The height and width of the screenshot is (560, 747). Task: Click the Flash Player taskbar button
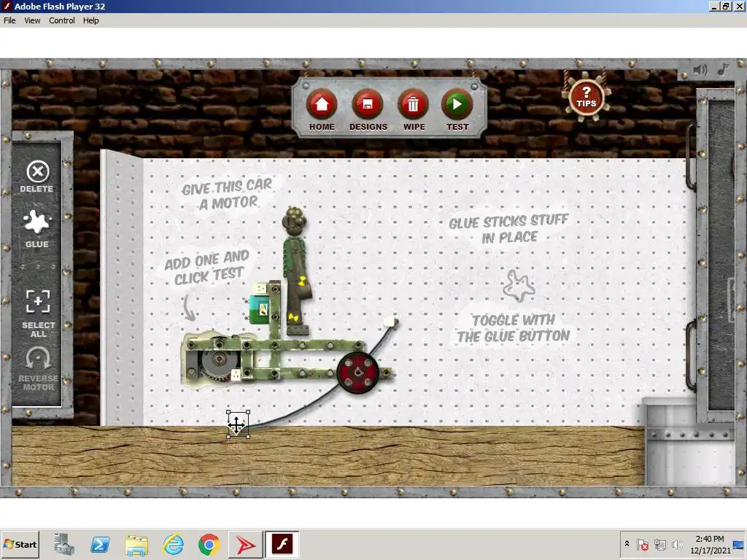282,544
